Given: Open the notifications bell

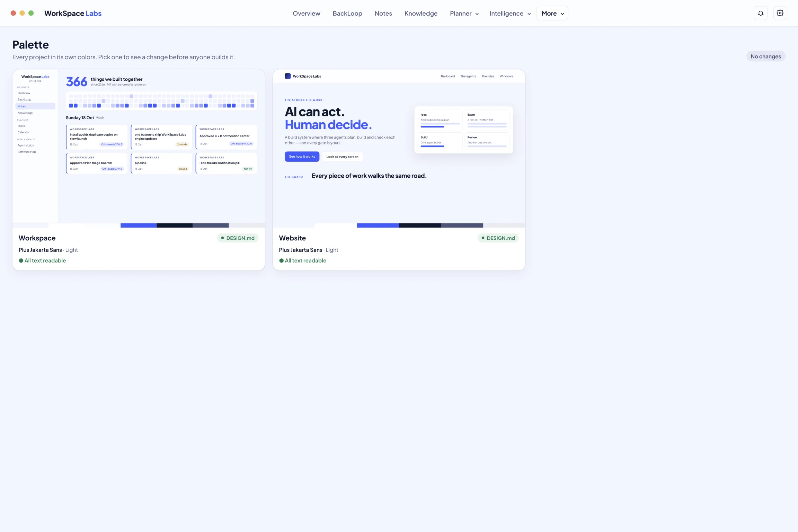Looking at the screenshot, I should pyautogui.click(x=761, y=13).
